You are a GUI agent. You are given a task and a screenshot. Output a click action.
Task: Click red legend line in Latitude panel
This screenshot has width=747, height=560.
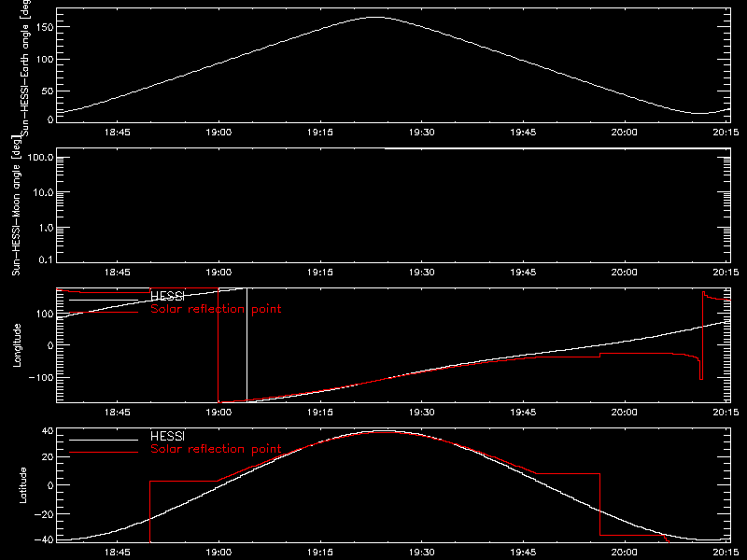[104, 452]
